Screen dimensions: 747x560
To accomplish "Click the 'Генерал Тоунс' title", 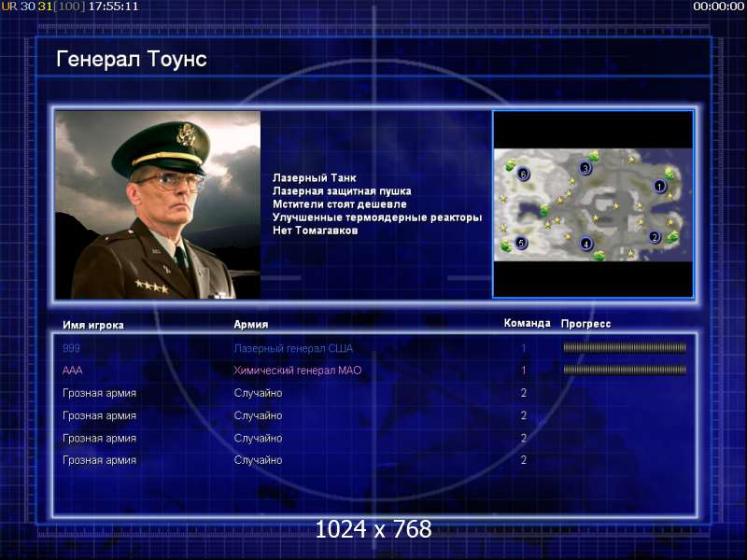I will coord(132,59).
